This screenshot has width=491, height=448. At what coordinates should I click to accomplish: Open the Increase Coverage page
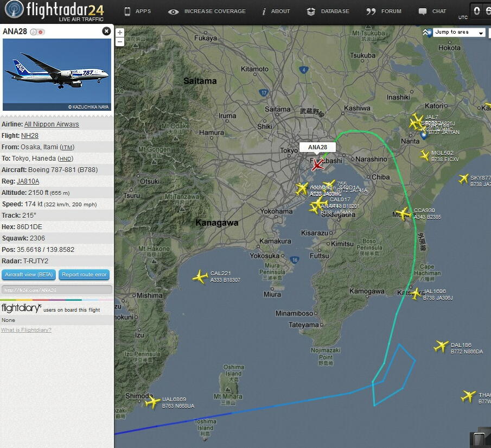click(207, 11)
